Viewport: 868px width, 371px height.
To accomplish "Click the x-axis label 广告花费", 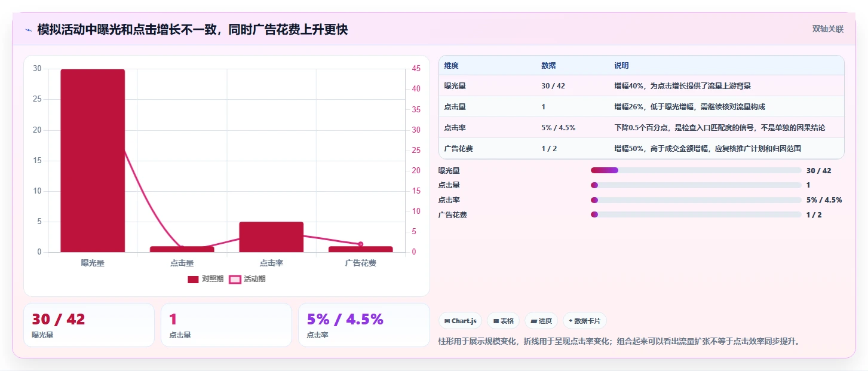I will click(x=361, y=263).
